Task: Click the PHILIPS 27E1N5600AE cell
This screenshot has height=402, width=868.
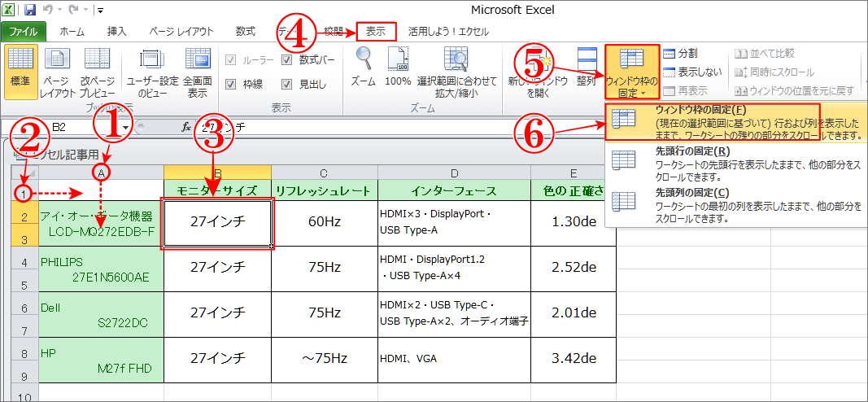Action: point(102,269)
